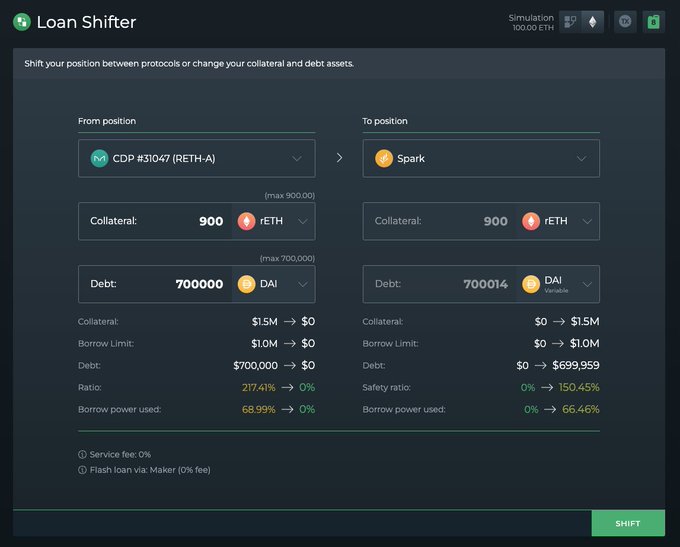Expand the Spark protocol dropdown

click(x=481, y=158)
